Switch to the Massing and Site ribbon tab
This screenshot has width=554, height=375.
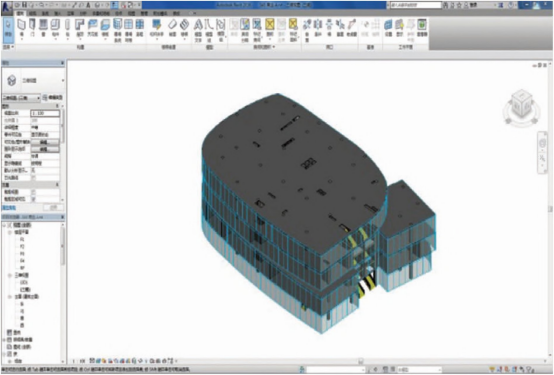[x=101, y=13]
